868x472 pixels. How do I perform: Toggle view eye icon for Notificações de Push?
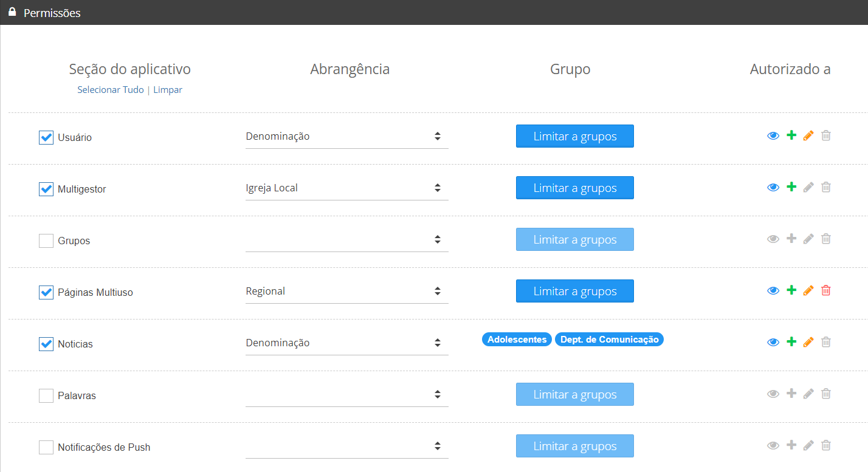click(x=773, y=446)
